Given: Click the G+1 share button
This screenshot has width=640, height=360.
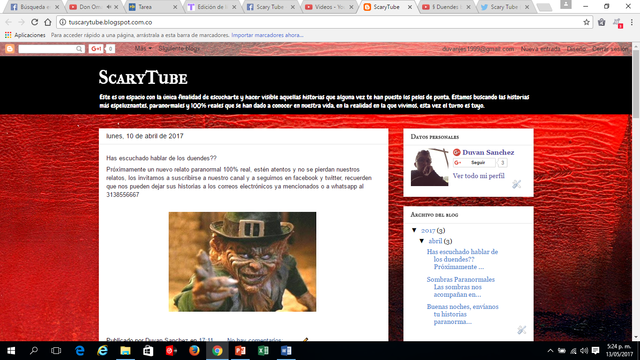Looking at the screenshot, I should (x=96, y=49).
